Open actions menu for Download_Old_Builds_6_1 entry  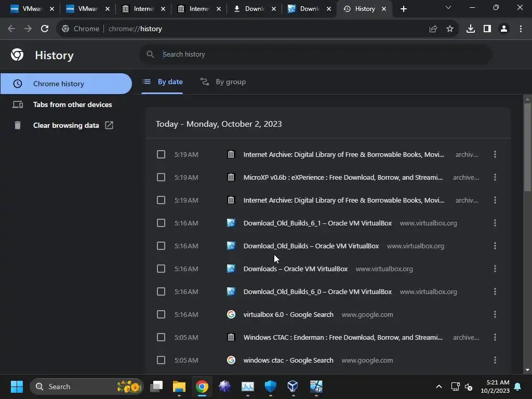pyautogui.click(x=495, y=223)
